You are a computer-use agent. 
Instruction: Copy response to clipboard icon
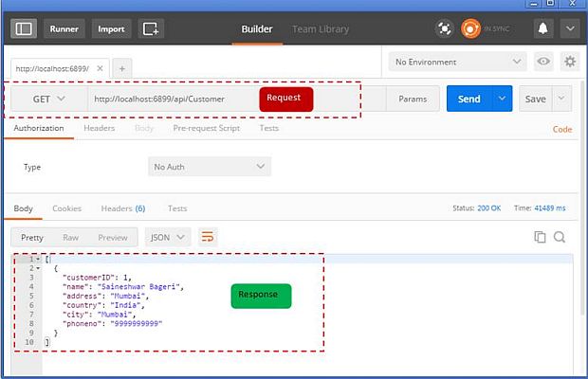[540, 237]
